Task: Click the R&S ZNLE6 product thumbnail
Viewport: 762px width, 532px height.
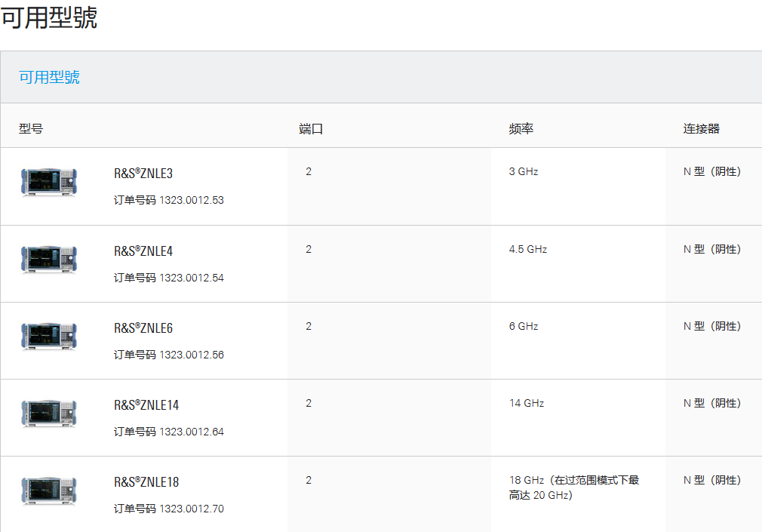Action: (x=49, y=337)
